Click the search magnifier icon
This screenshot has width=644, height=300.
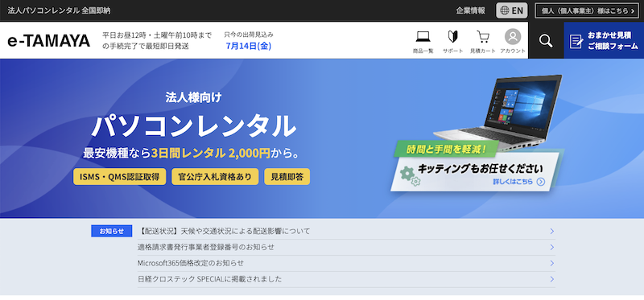tap(546, 41)
